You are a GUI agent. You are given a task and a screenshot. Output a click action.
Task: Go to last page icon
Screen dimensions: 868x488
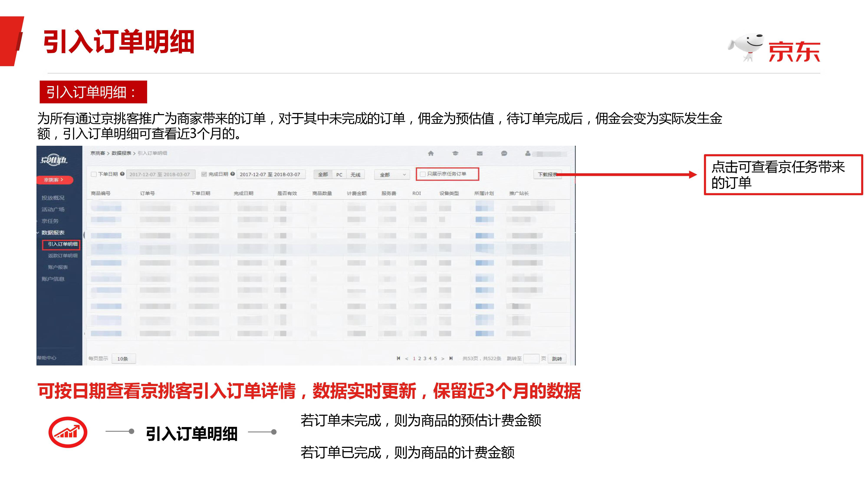click(x=451, y=358)
